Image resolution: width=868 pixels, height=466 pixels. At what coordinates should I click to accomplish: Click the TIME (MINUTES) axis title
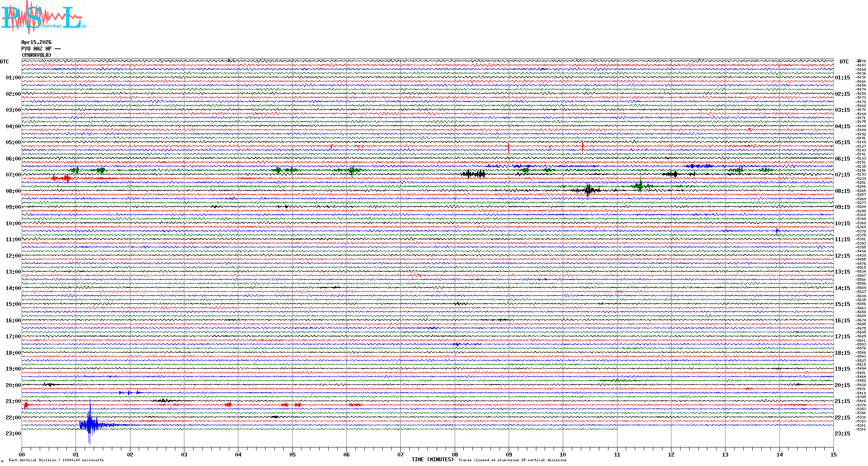coord(433,460)
